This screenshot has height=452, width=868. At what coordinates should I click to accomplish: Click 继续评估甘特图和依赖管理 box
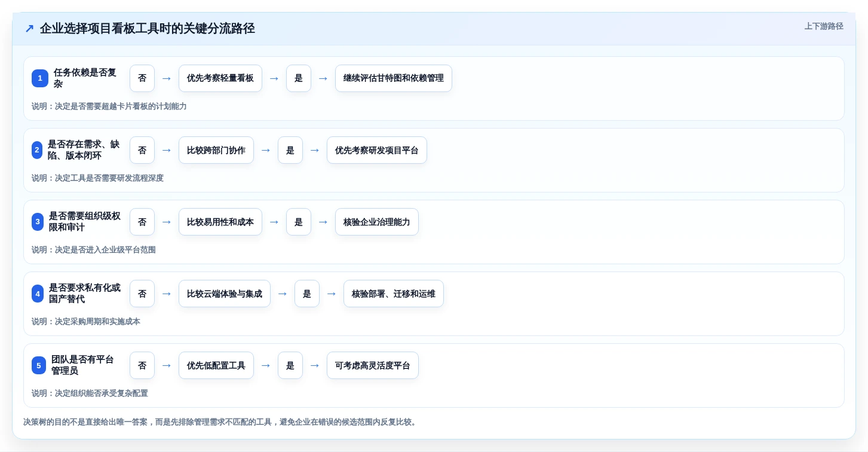(x=394, y=78)
